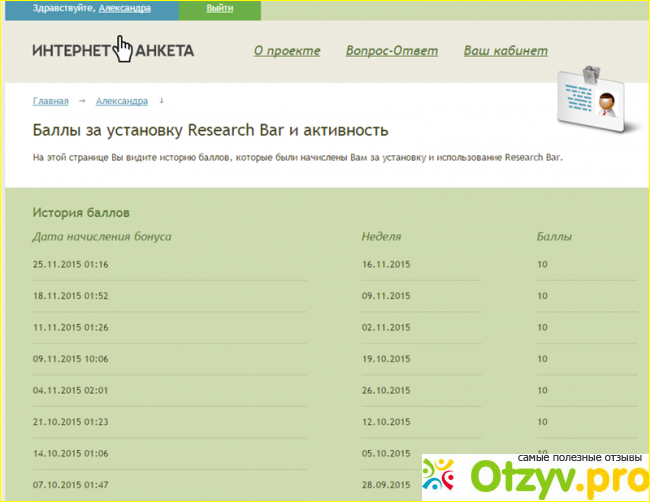Viewport: 650px width, 502px height.
Task: Click the Неделя column header
Action: tap(381, 237)
